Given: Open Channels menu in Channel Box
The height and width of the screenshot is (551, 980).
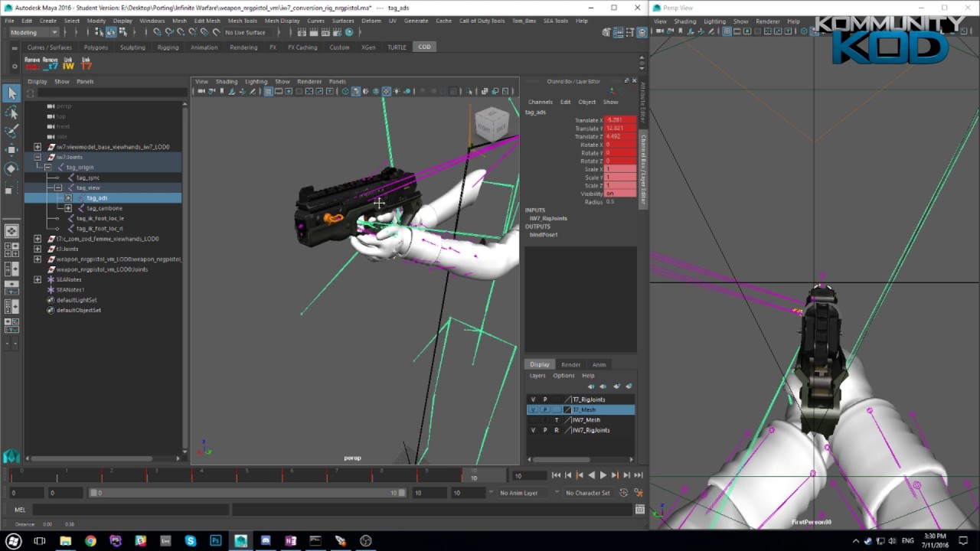Looking at the screenshot, I should tap(540, 102).
